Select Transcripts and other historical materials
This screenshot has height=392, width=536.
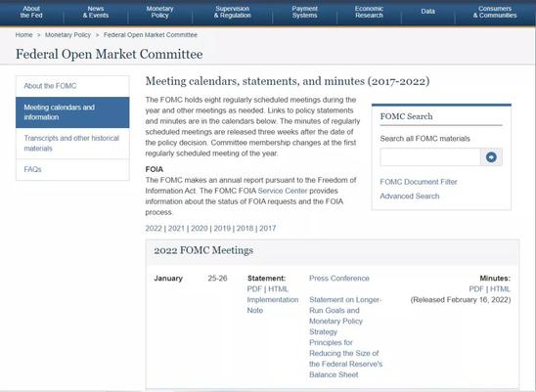click(x=72, y=143)
